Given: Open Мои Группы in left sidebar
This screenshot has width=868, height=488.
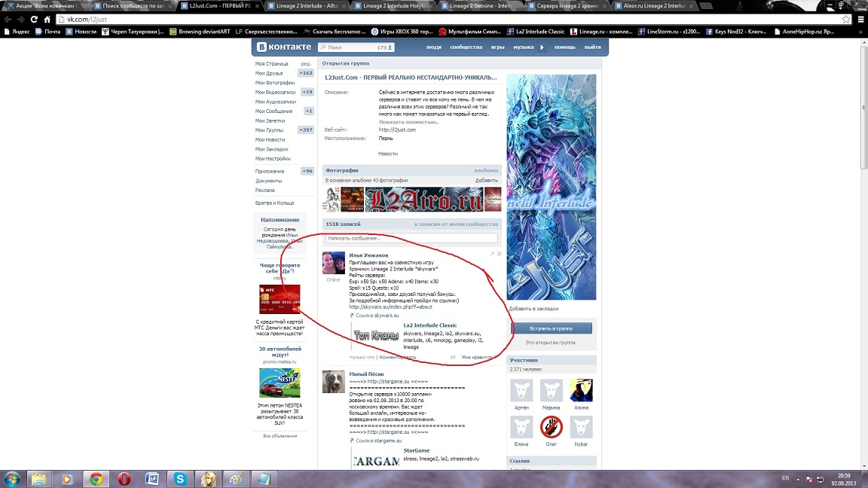Looking at the screenshot, I should click(x=269, y=130).
